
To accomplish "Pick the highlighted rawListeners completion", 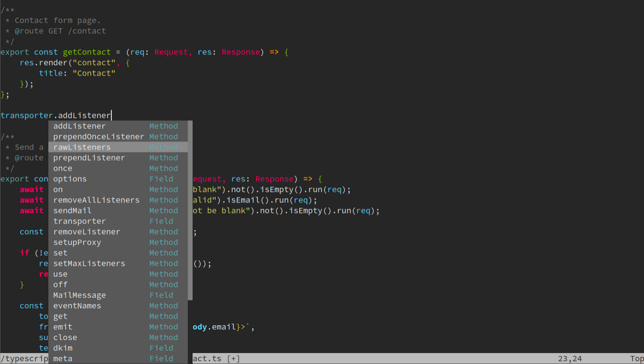I will point(82,147).
